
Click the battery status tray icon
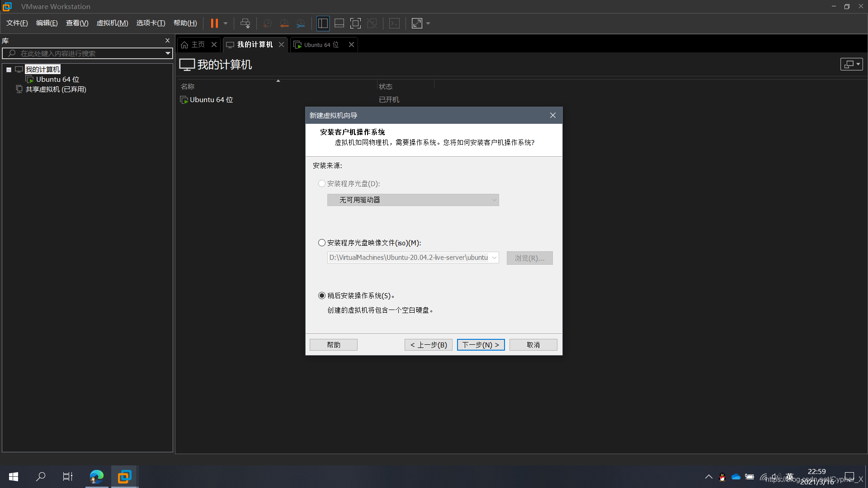(x=750, y=477)
